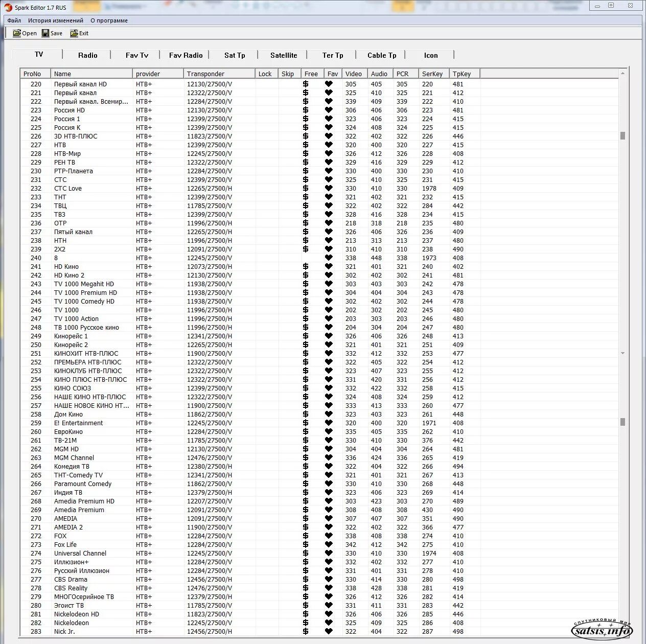Toggle heart icon for HD Кино 2
The height and width of the screenshot is (644, 646).
(329, 275)
